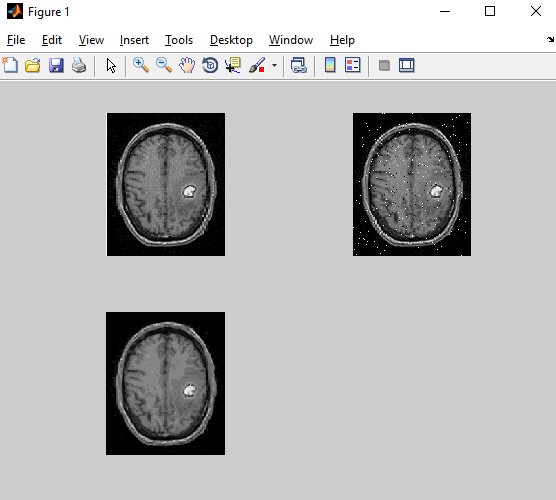The height and width of the screenshot is (500, 556).
Task: Click the noisy brain image with speckles
Action: pyautogui.click(x=412, y=184)
